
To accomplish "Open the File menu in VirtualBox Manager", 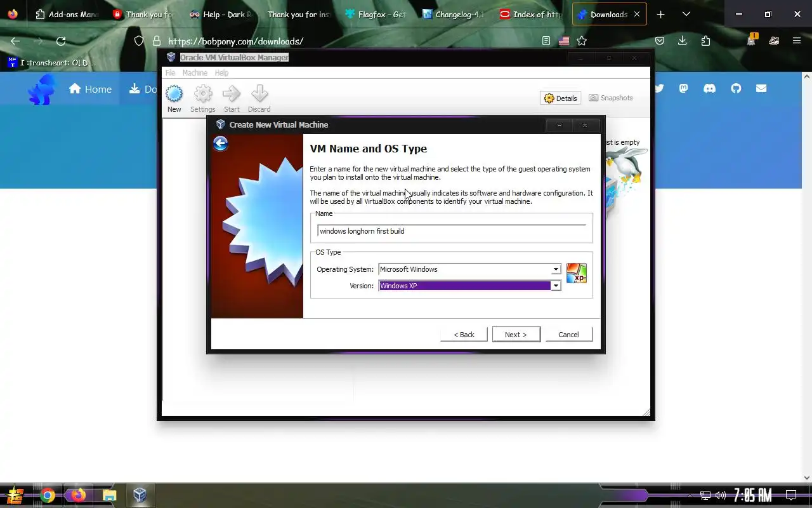I will (171, 73).
